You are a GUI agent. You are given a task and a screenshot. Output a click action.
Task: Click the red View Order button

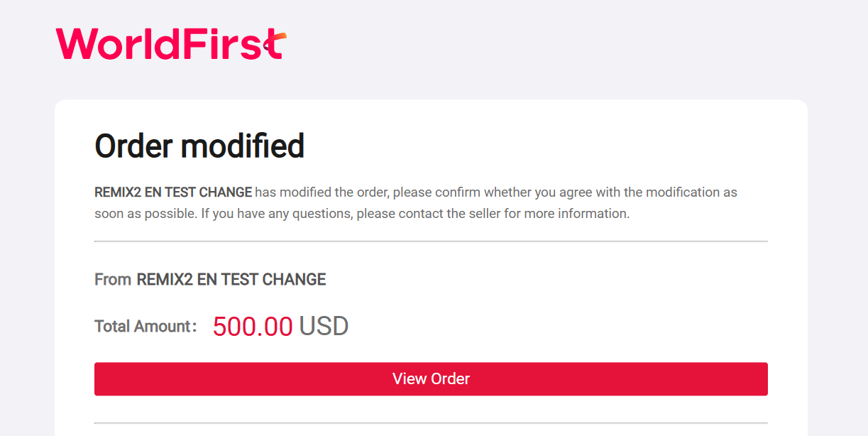pyautogui.click(x=431, y=378)
